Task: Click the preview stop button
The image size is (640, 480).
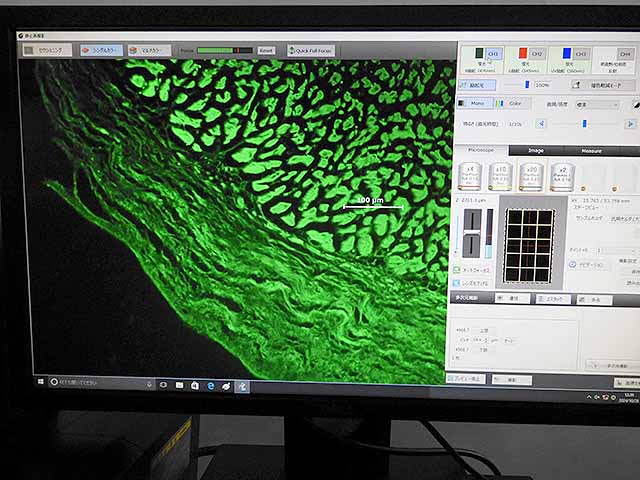Action: point(466,378)
